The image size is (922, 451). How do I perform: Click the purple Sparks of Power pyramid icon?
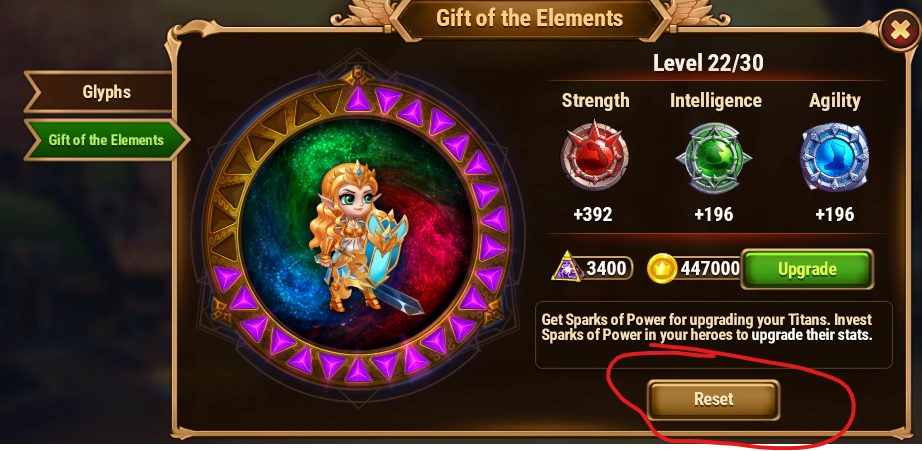click(567, 266)
